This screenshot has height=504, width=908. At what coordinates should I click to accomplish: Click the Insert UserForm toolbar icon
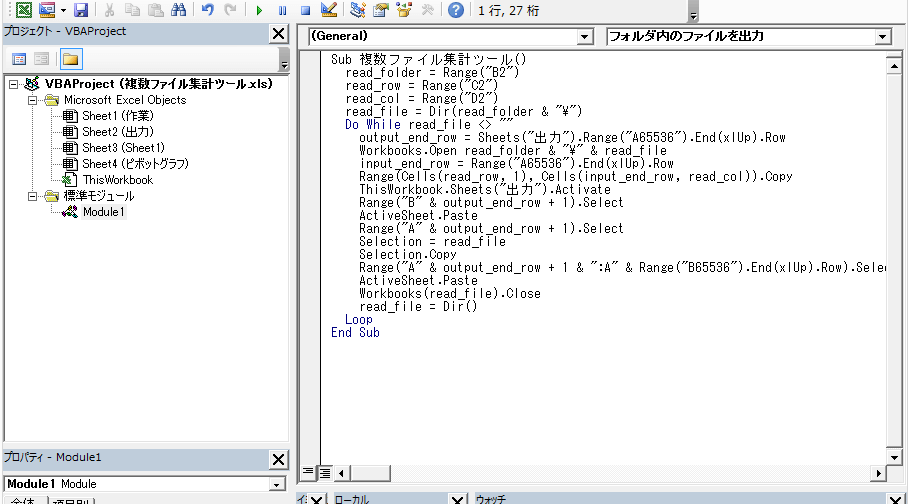tap(46, 10)
